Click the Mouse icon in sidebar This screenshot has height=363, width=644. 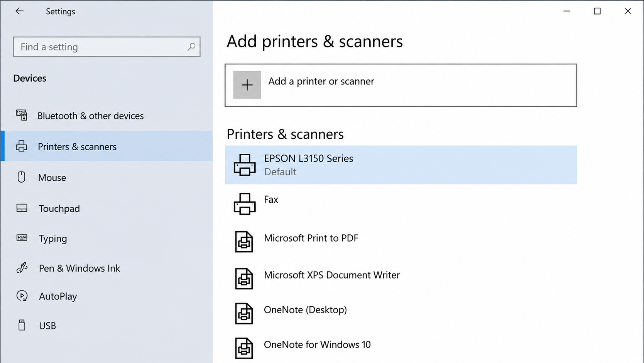click(x=22, y=177)
